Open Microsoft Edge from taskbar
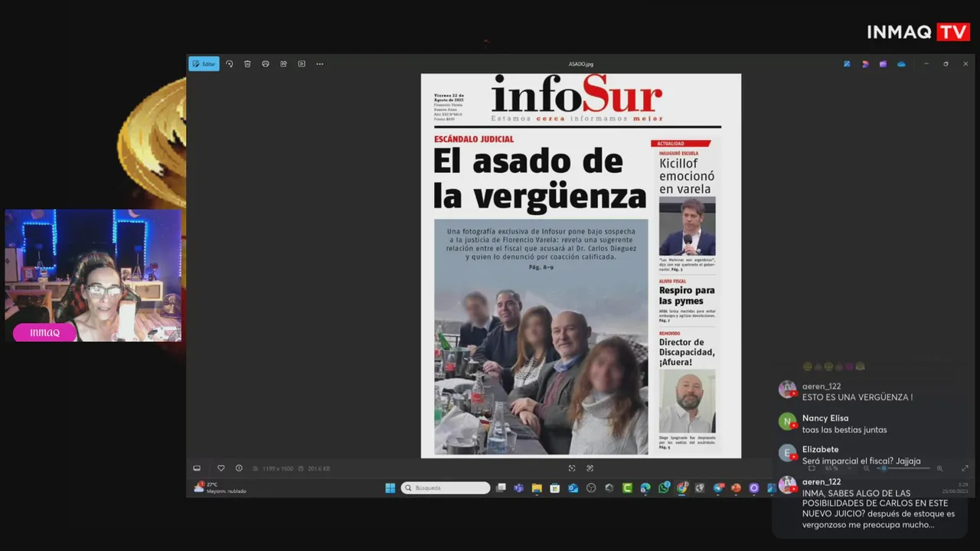This screenshot has width=980, height=551. [x=645, y=488]
